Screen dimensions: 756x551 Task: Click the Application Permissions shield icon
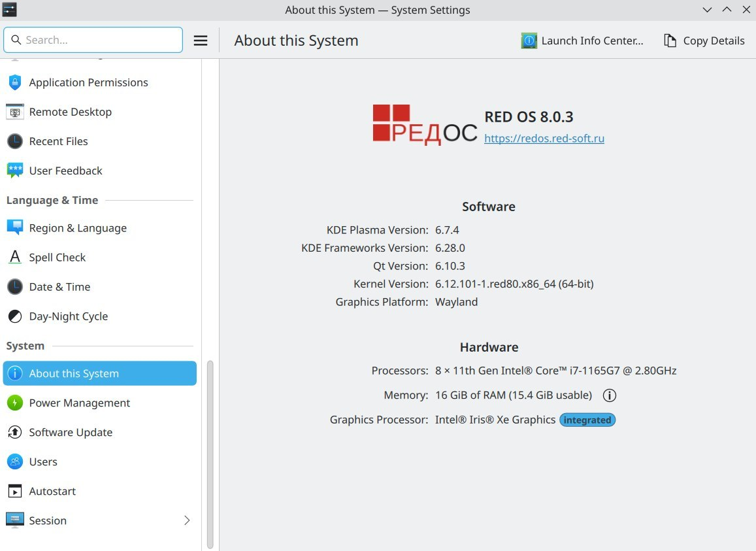[x=15, y=82]
